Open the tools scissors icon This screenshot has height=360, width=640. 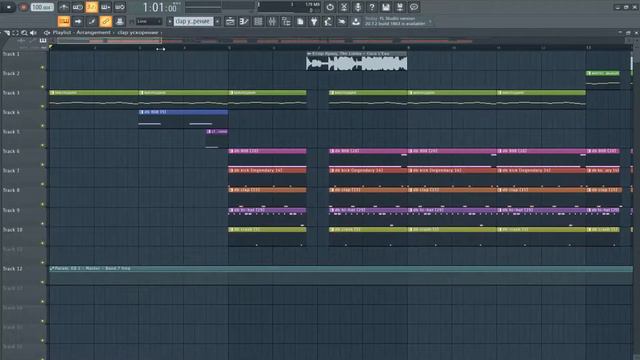[x=344, y=7]
